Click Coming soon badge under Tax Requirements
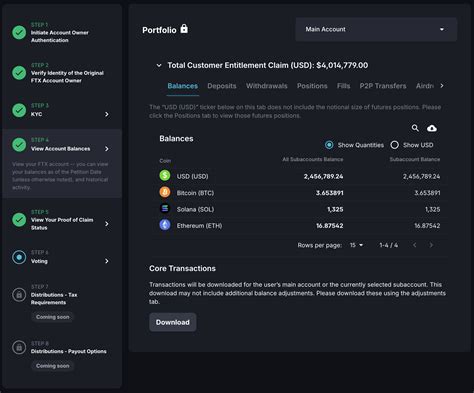Screen dimensions: 474x393 coord(53,317)
